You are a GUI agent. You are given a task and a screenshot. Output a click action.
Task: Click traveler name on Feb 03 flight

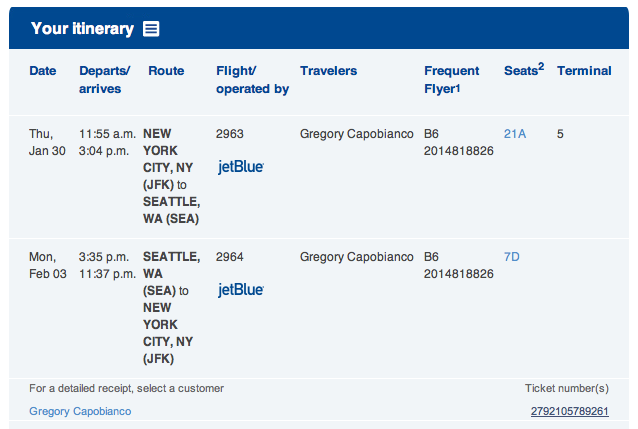click(356, 257)
